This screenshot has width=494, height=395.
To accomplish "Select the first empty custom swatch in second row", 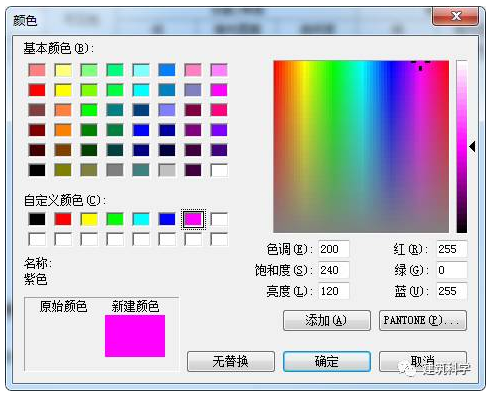I will 37,239.
